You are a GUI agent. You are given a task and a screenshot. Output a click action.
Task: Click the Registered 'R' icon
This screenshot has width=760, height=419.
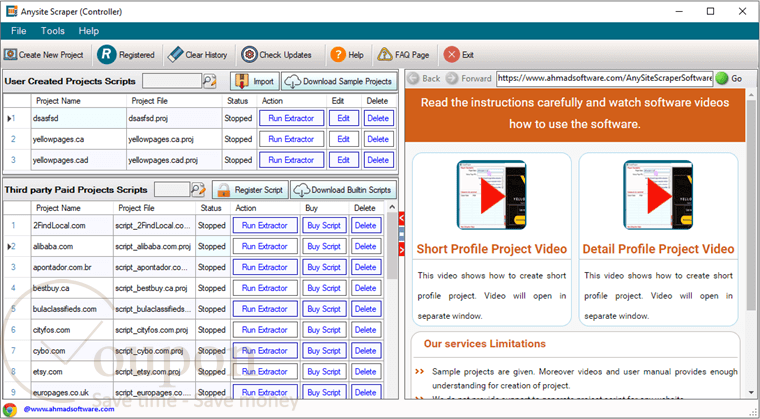(x=107, y=54)
